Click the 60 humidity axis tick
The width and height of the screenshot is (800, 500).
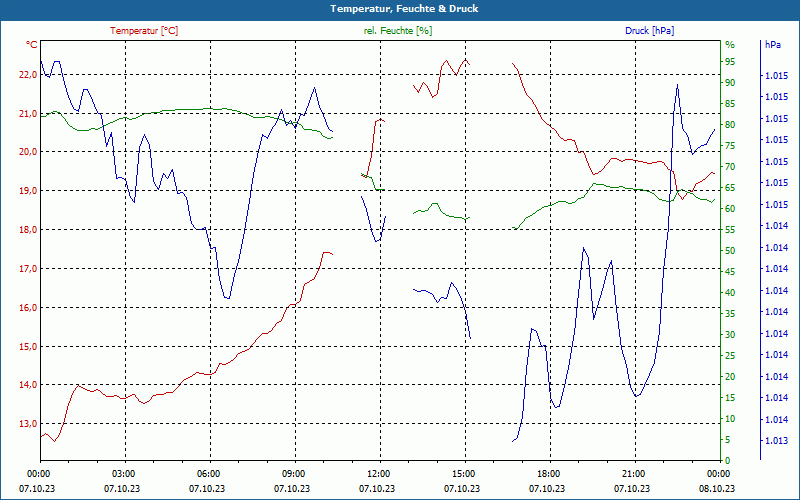730,209
